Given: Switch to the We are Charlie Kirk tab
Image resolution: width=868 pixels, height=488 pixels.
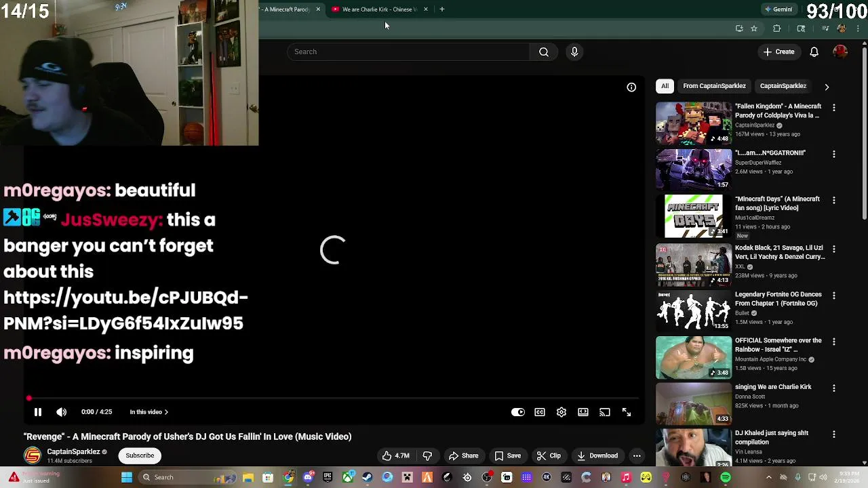Looking at the screenshot, I should [379, 9].
